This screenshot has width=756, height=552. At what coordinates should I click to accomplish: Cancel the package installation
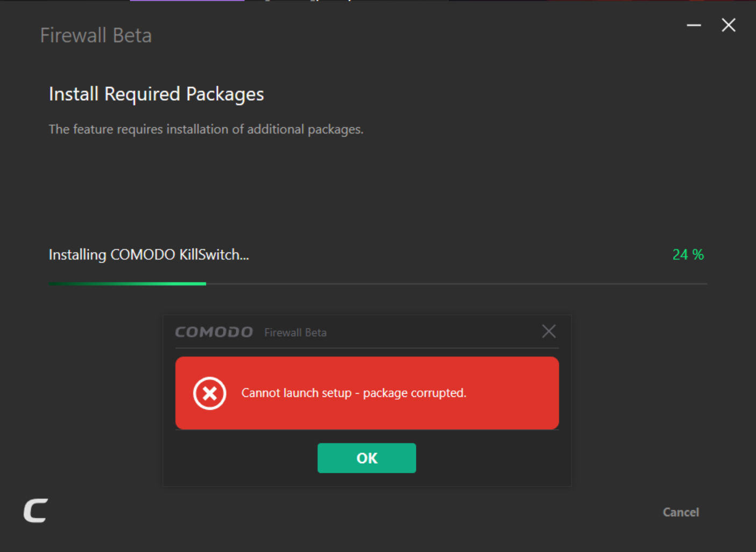tap(681, 512)
